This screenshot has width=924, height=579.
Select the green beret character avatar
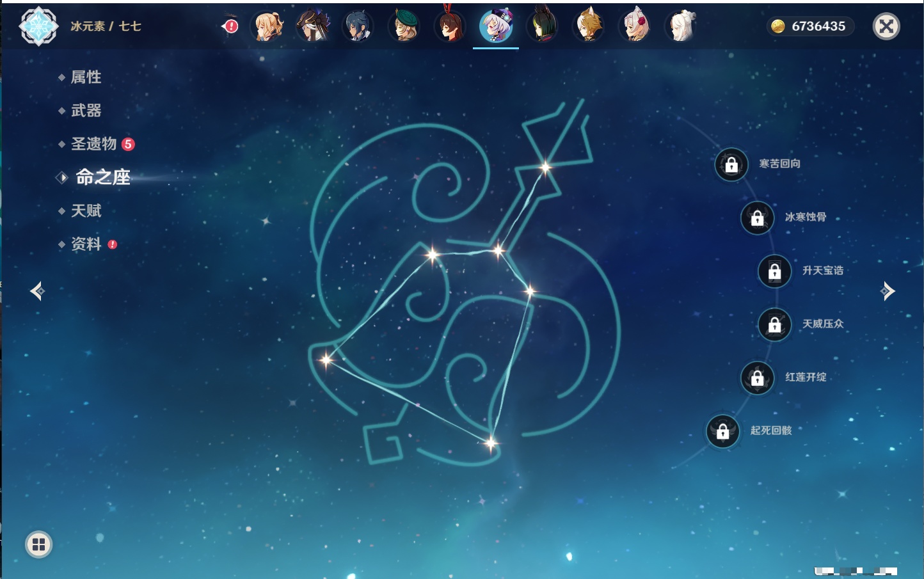tap(404, 26)
